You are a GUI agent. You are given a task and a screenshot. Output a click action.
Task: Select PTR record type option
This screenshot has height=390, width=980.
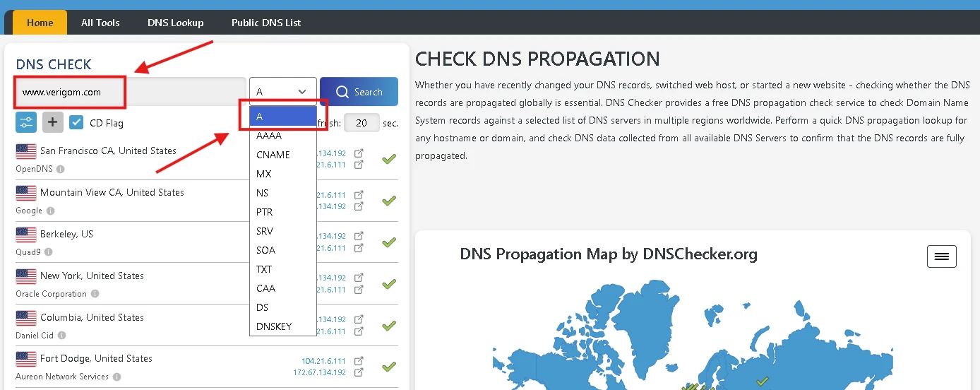pyautogui.click(x=282, y=212)
